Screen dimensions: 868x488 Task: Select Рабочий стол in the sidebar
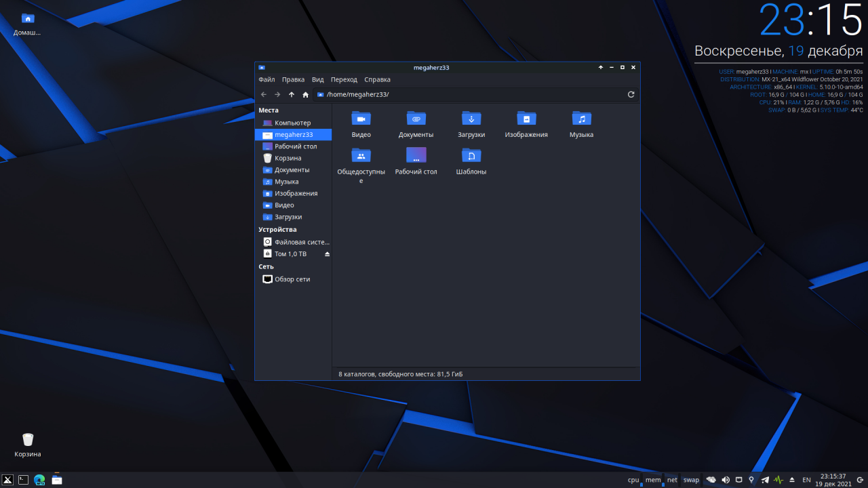point(293,146)
